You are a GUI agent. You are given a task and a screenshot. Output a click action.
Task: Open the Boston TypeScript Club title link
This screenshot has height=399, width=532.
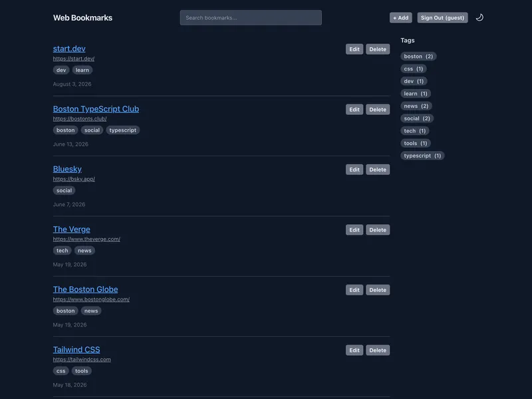pos(96,109)
